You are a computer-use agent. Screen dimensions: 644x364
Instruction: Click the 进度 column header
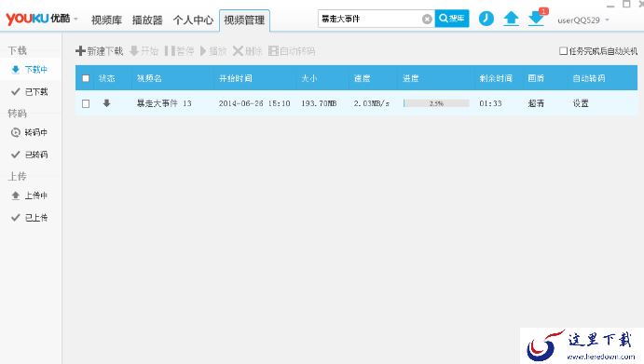[x=410, y=78]
